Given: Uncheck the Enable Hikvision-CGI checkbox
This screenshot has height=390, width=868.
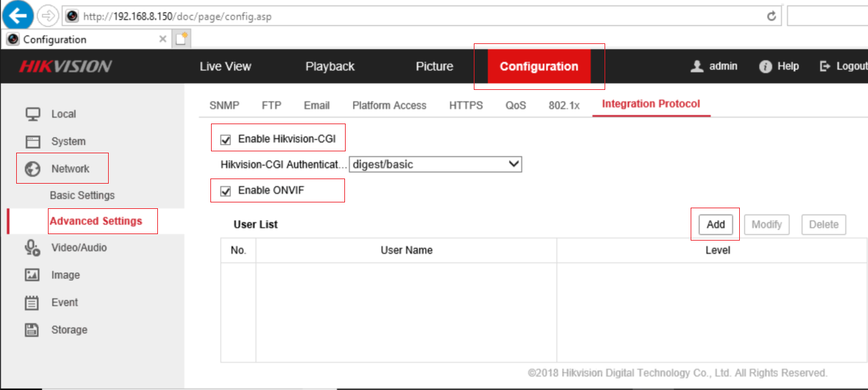Looking at the screenshot, I should pyautogui.click(x=226, y=140).
